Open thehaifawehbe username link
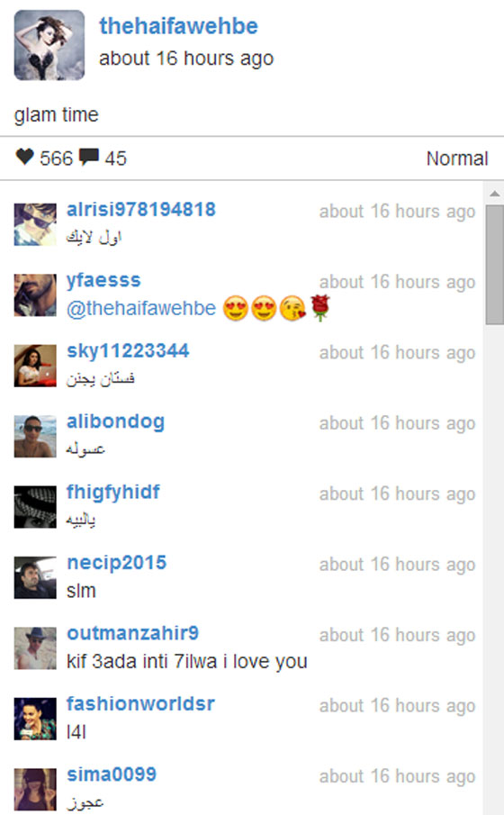This screenshot has height=815, width=504. pos(178,26)
